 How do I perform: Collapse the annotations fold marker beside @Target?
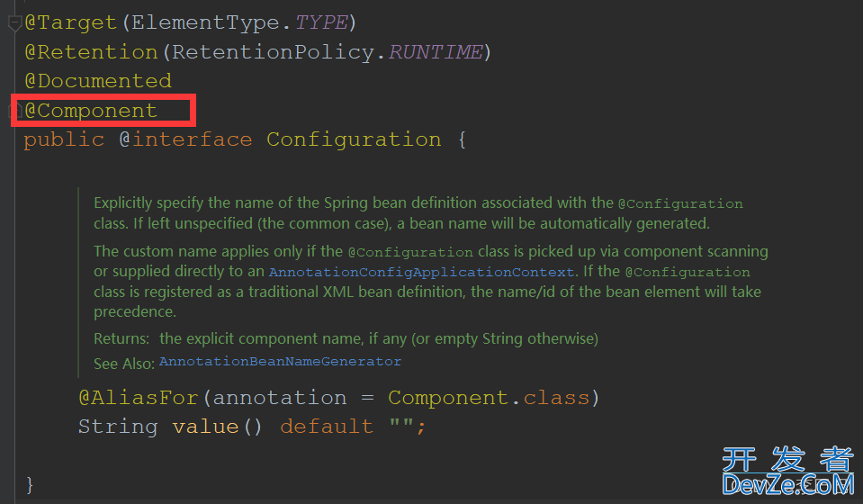point(14,23)
